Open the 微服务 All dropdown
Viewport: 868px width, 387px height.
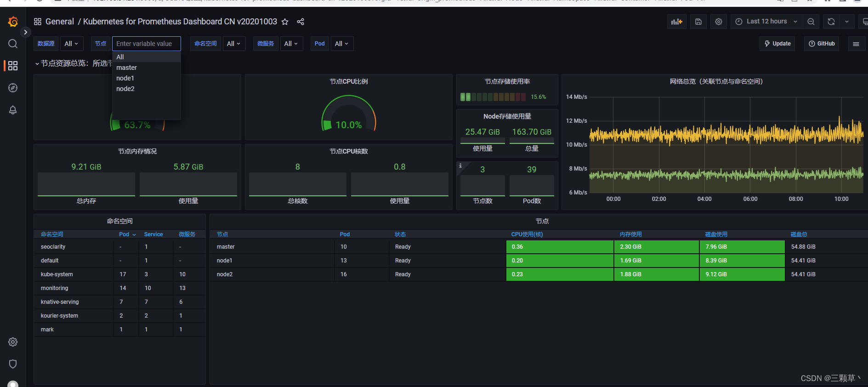coord(291,44)
